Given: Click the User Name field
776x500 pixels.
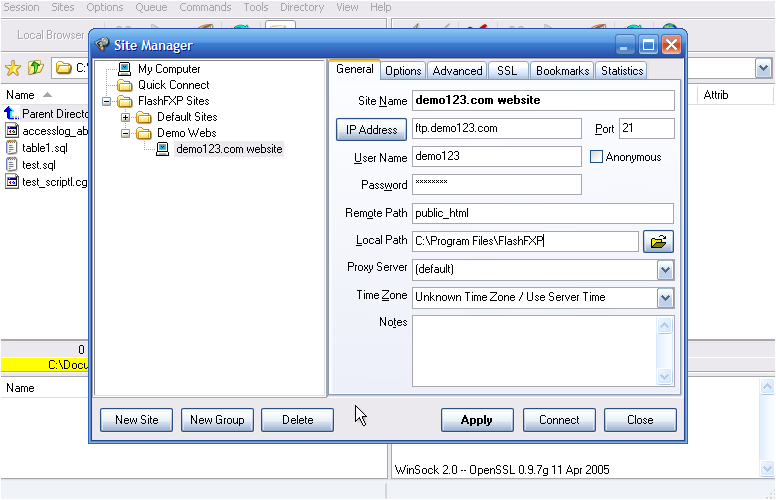Looking at the screenshot, I should 496,157.
